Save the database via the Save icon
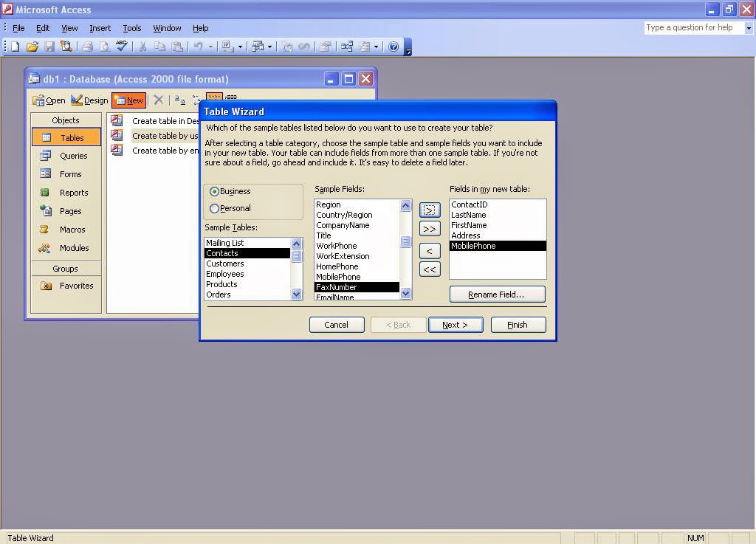 [x=49, y=46]
